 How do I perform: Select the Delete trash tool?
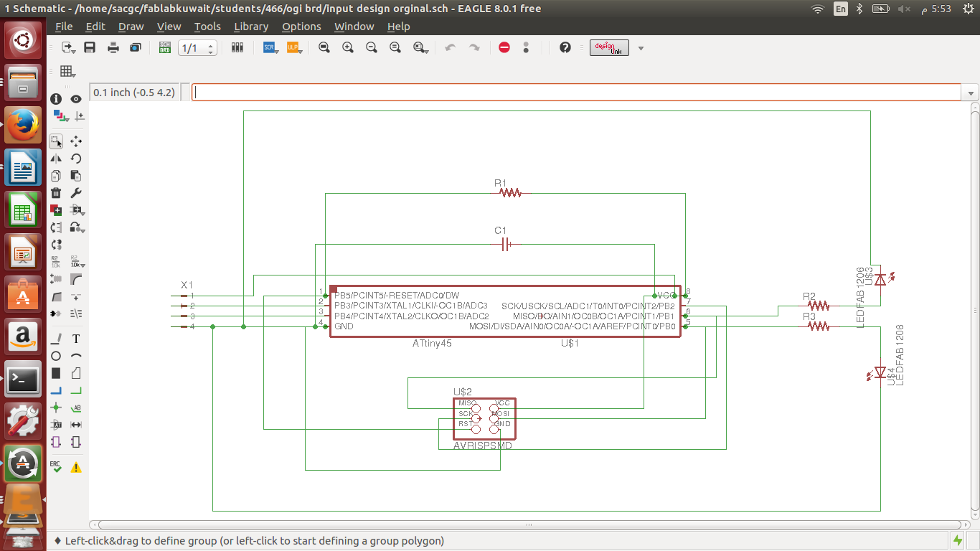[56, 193]
